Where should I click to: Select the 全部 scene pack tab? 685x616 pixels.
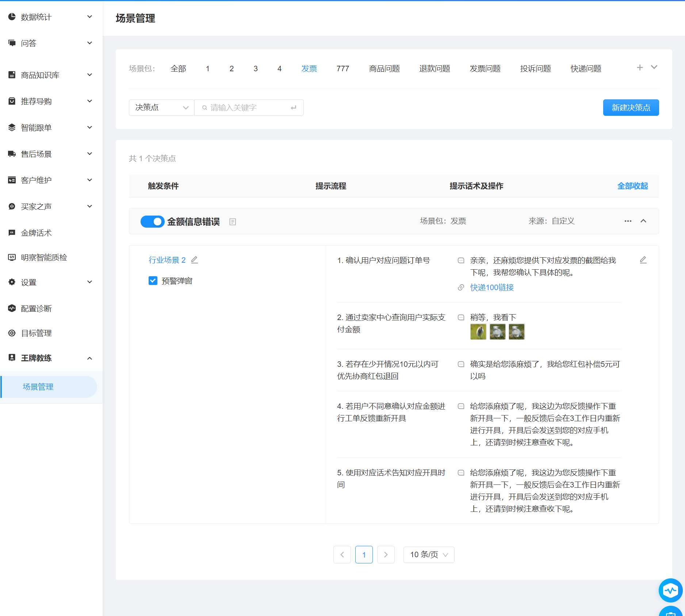coord(178,69)
